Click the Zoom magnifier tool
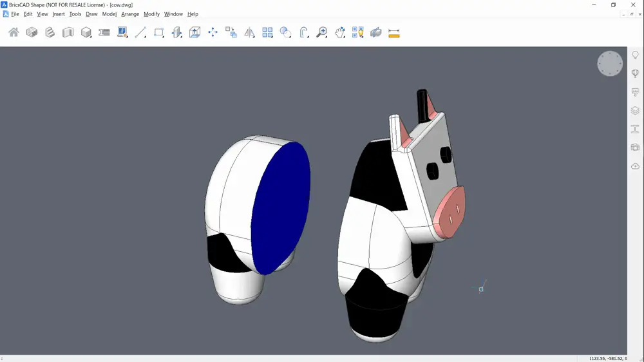 click(x=321, y=32)
